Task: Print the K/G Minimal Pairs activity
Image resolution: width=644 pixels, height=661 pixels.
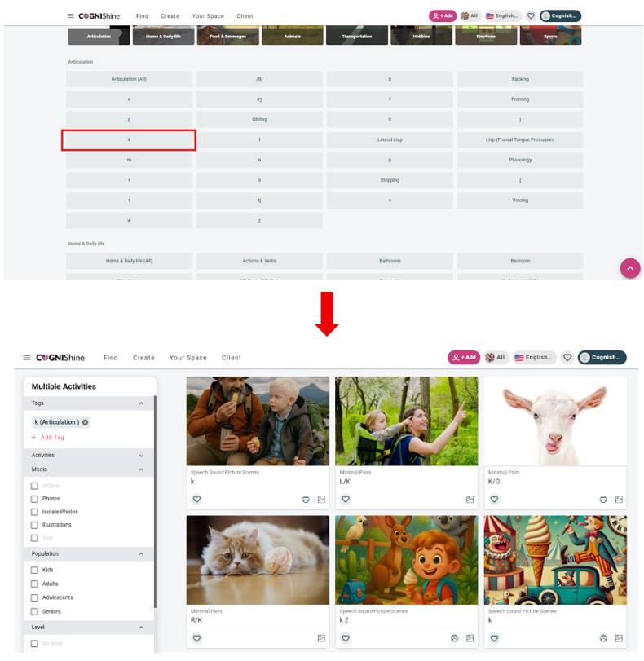Action: (x=603, y=499)
